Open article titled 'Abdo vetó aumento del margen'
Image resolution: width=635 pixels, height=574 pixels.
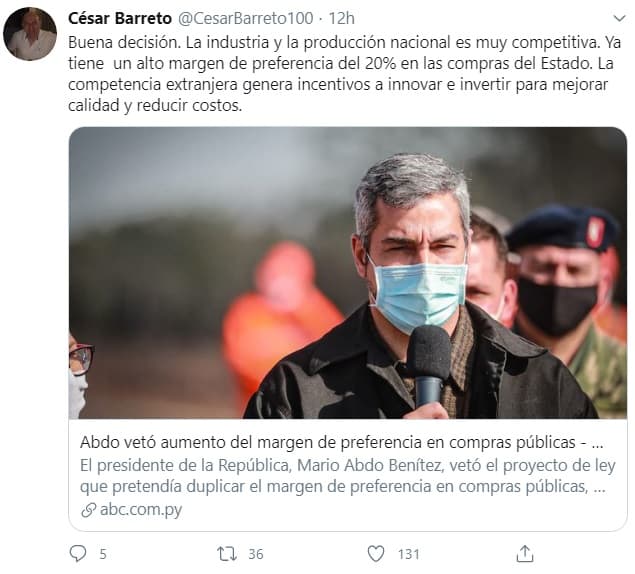(x=341, y=442)
